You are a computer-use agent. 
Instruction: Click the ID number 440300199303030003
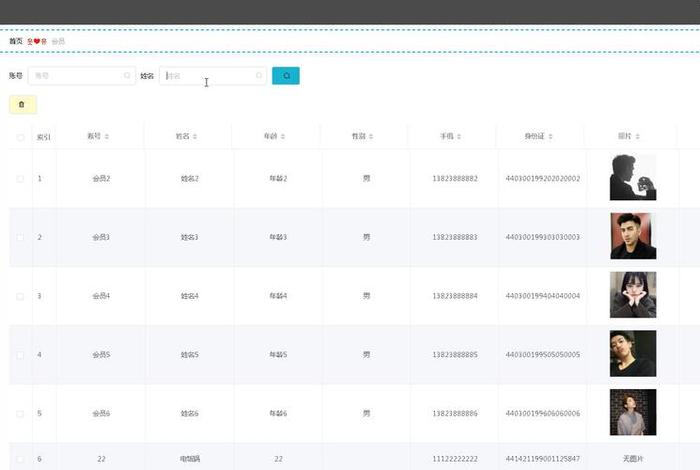click(x=543, y=237)
